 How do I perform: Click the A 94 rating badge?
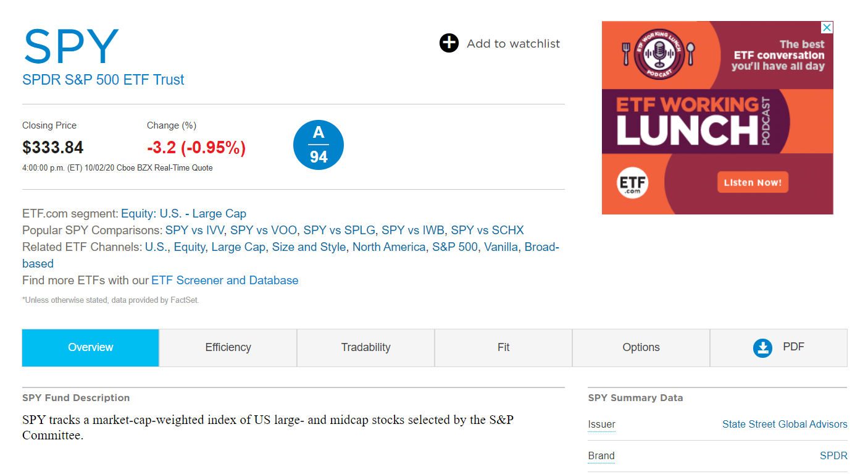pos(318,145)
